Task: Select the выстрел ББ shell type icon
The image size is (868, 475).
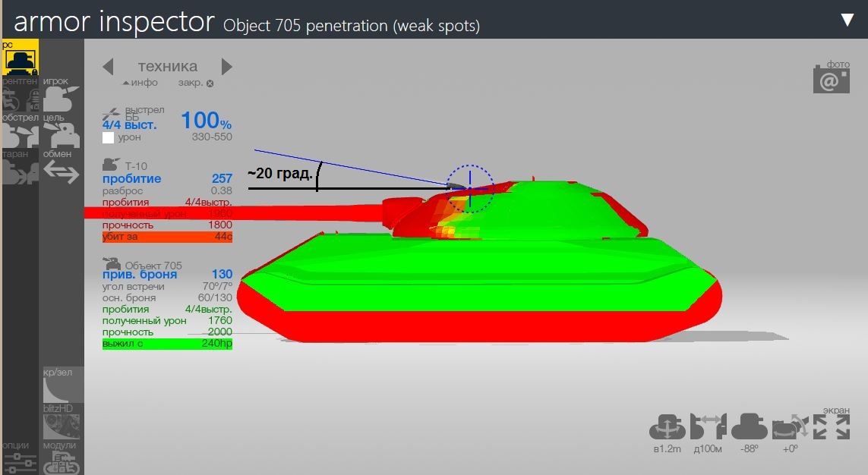Action: pos(111,114)
